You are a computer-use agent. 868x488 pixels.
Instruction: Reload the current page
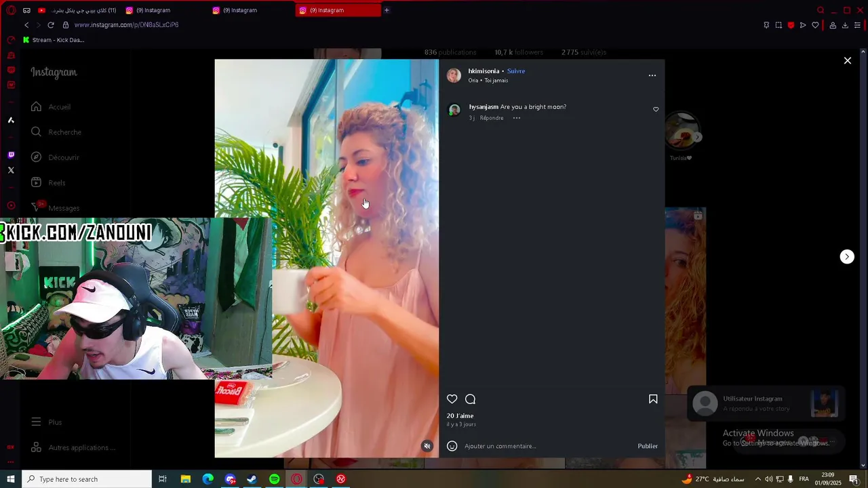(x=50, y=25)
